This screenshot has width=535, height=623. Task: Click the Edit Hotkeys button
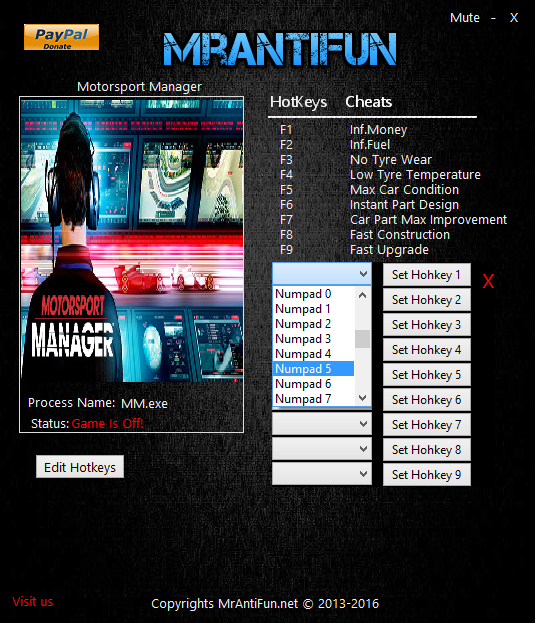pyautogui.click(x=80, y=467)
